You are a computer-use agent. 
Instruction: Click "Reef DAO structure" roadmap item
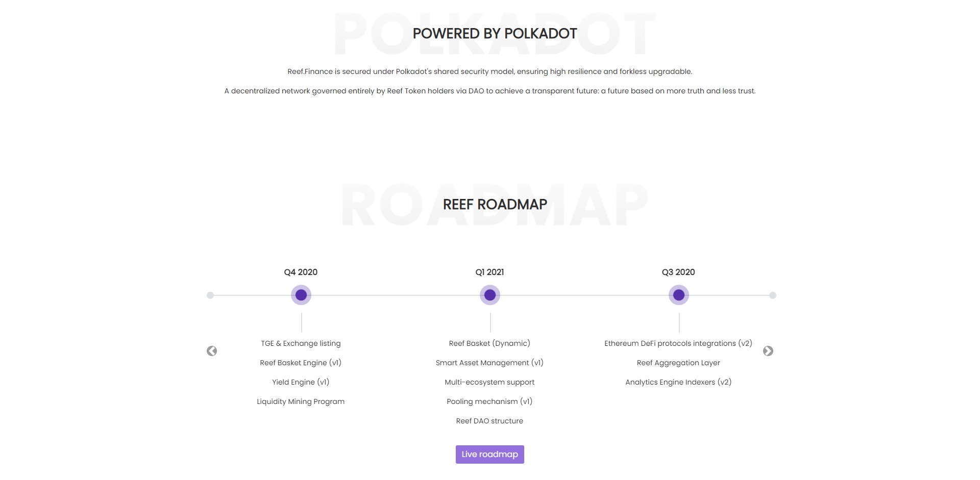click(x=489, y=421)
